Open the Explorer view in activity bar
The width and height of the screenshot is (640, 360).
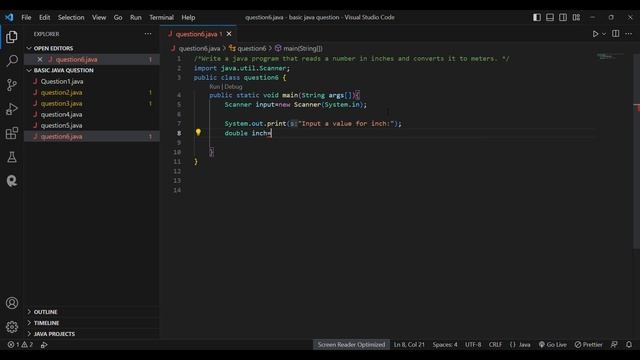[12, 37]
